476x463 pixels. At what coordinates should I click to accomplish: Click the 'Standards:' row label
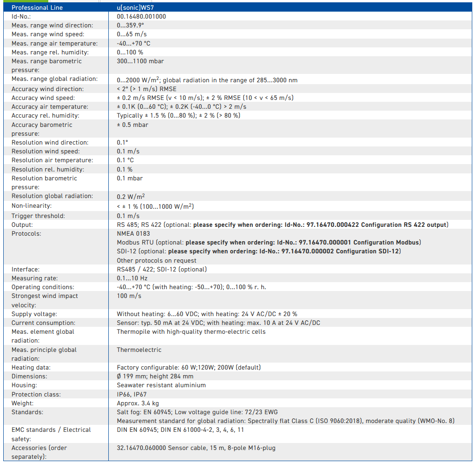[27, 412]
